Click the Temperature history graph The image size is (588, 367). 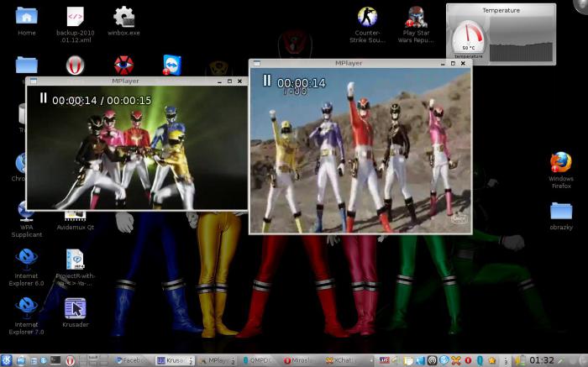click(x=521, y=39)
